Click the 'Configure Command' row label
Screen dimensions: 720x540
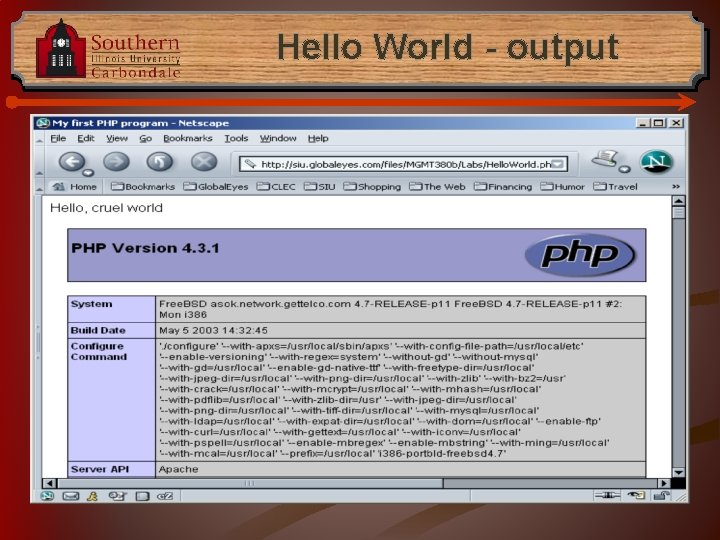98,351
